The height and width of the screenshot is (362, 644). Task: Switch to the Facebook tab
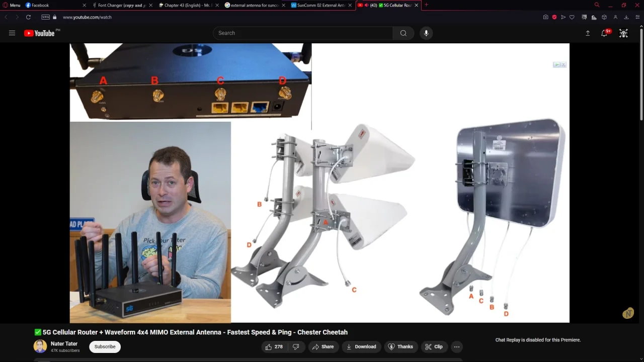click(x=40, y=5)
